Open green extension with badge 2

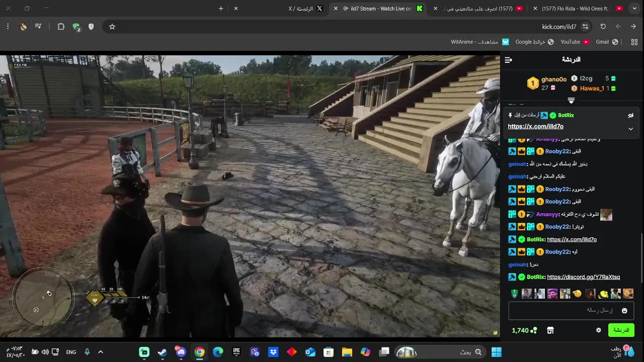76,27
